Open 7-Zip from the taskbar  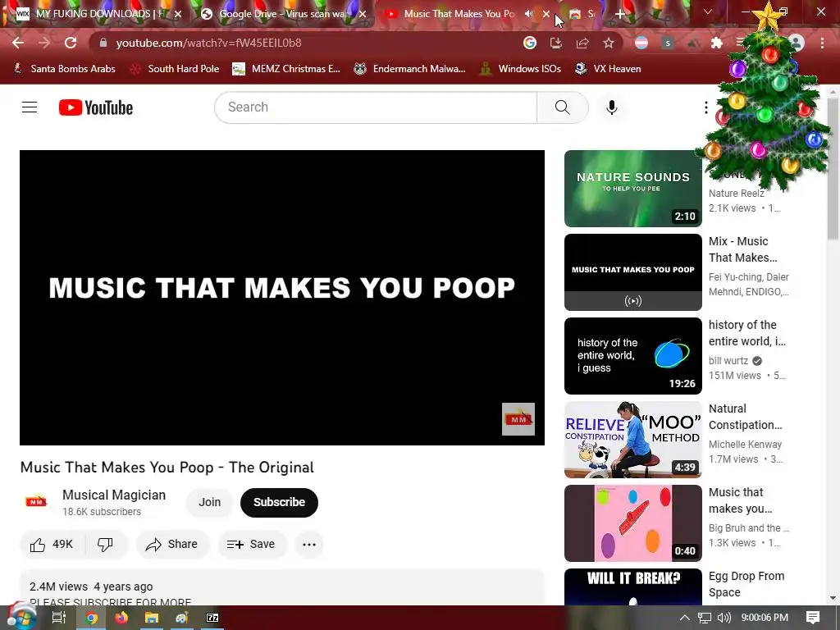(x=212, y=618)
